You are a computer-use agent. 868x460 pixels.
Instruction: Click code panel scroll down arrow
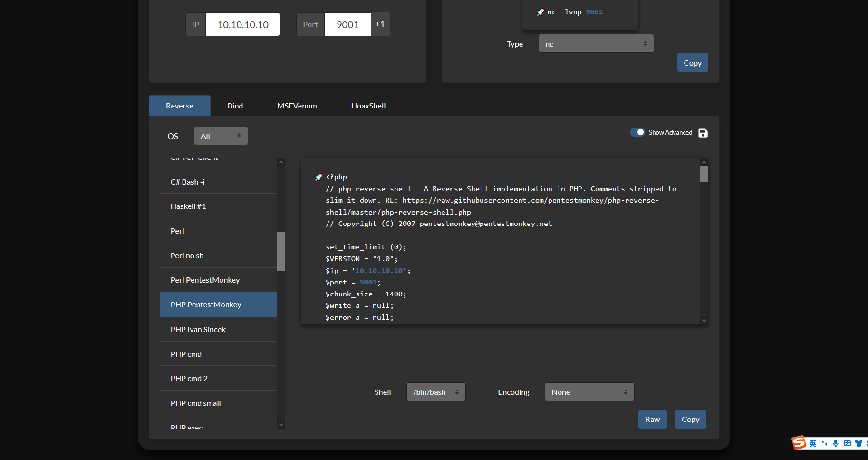(704, 321)
